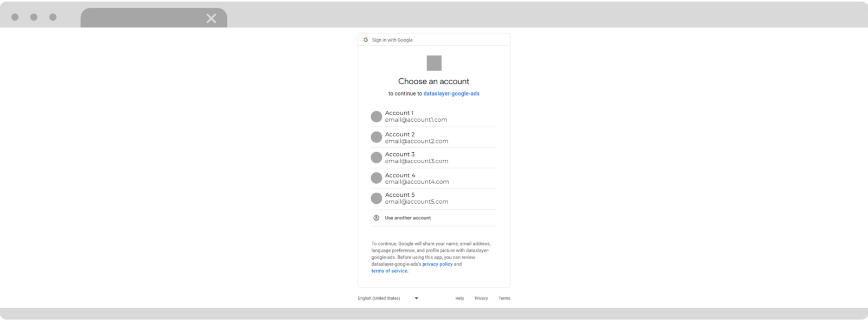Close the browser tab with the X
Image resolution: width=868 pixels, height=326 pixels.
click(212, 18)
